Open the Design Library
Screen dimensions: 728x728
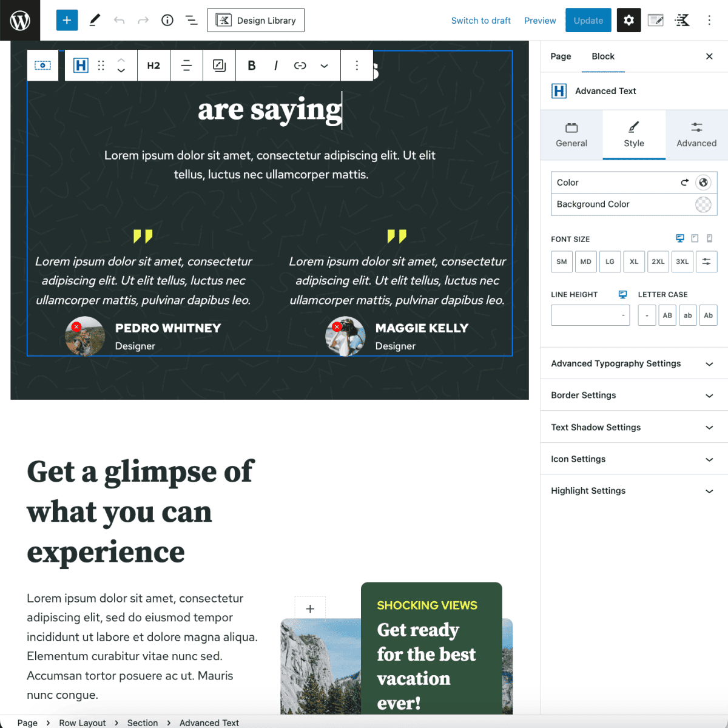pos(255,20)
